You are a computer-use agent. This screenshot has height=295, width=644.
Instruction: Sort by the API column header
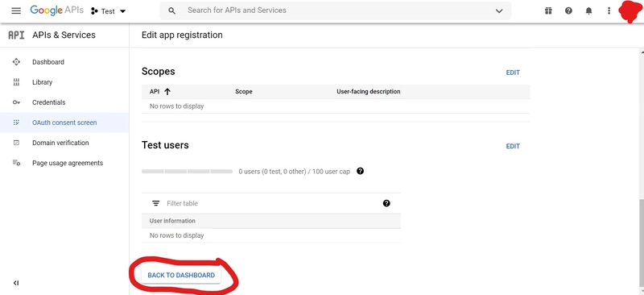[155, 91]
